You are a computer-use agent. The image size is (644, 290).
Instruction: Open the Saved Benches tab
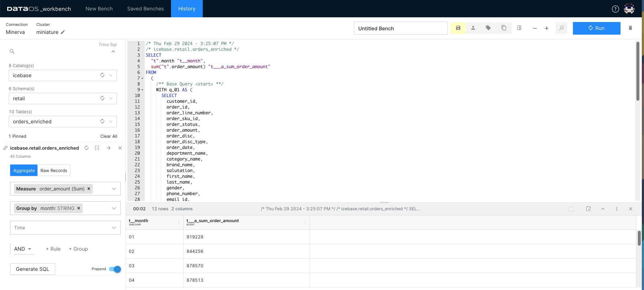point(145,9)
